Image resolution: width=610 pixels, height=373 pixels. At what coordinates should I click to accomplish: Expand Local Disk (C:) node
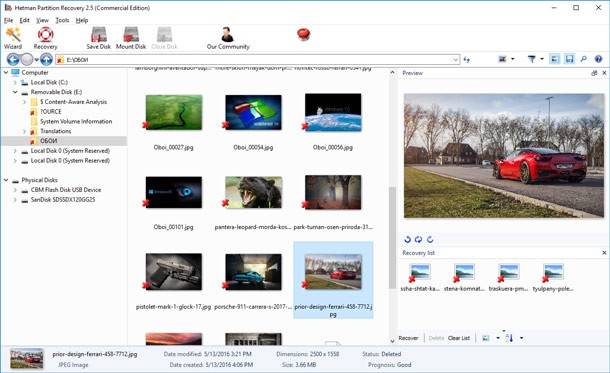tap(15, 82)
